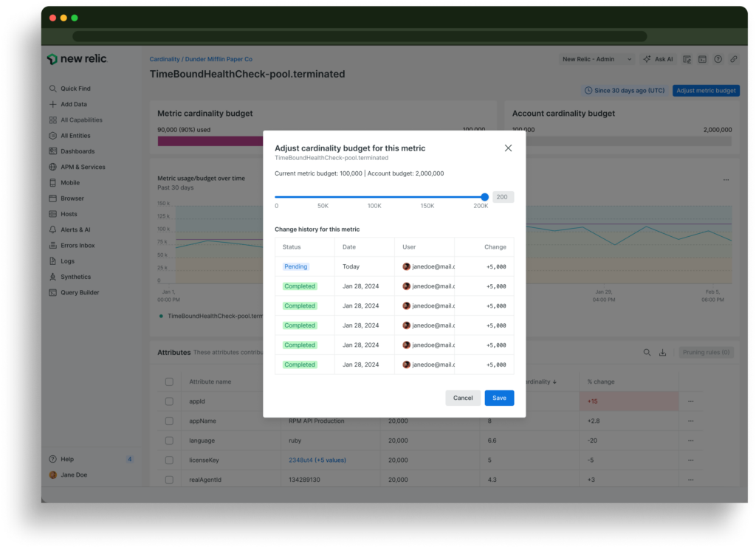This screenshot has height=549, width=756.
Task: Open the New Relic - Admin account dropdown
Action: pyautogui.click(x=597, y=59)
